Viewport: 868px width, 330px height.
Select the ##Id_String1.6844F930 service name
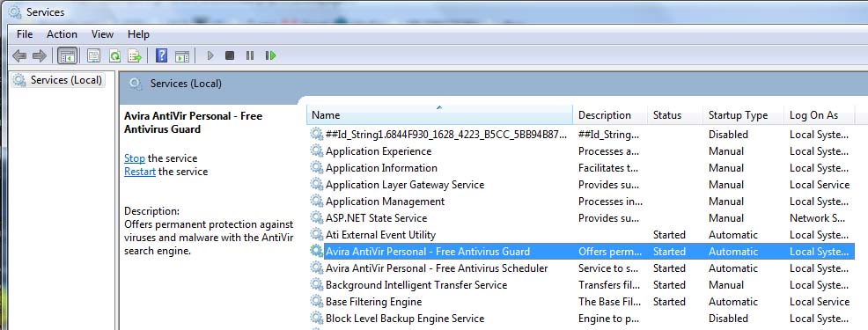(446, 134)
